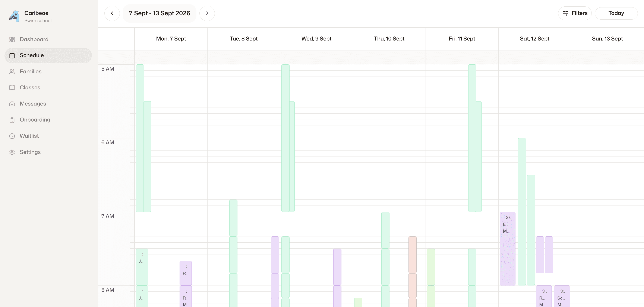Click the 7 AM time label
Image resolution: width=644 pixels, height=307 pixels.
[x=108, y=216]
